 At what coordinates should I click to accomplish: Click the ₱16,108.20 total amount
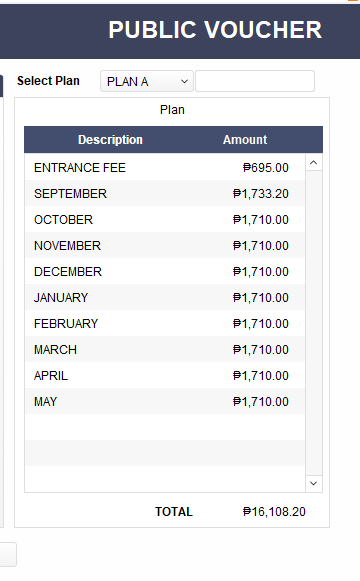[274, 512]
